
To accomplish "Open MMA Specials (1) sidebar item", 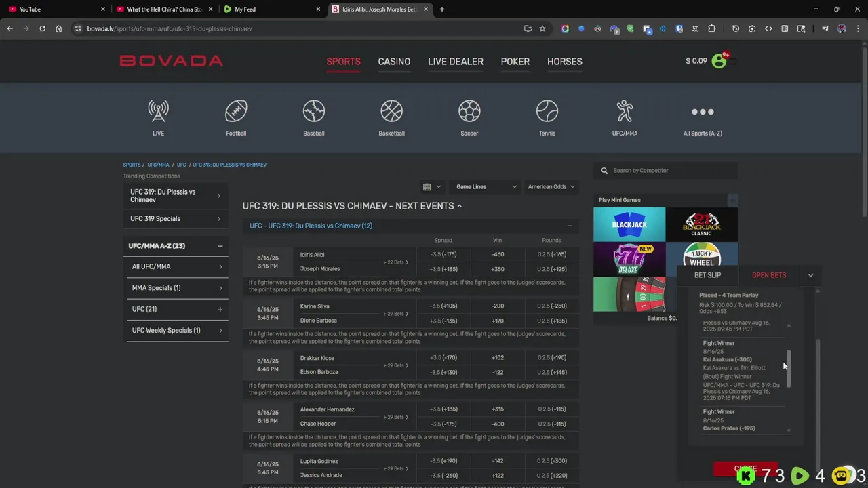I will tap(176, 288).
